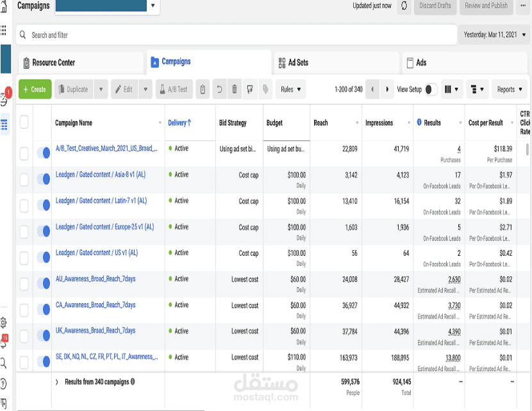Check the A/B_Test_Creatives campaign checkbox
This screenshot has height=411, width=532.
[x=24, y=153]
